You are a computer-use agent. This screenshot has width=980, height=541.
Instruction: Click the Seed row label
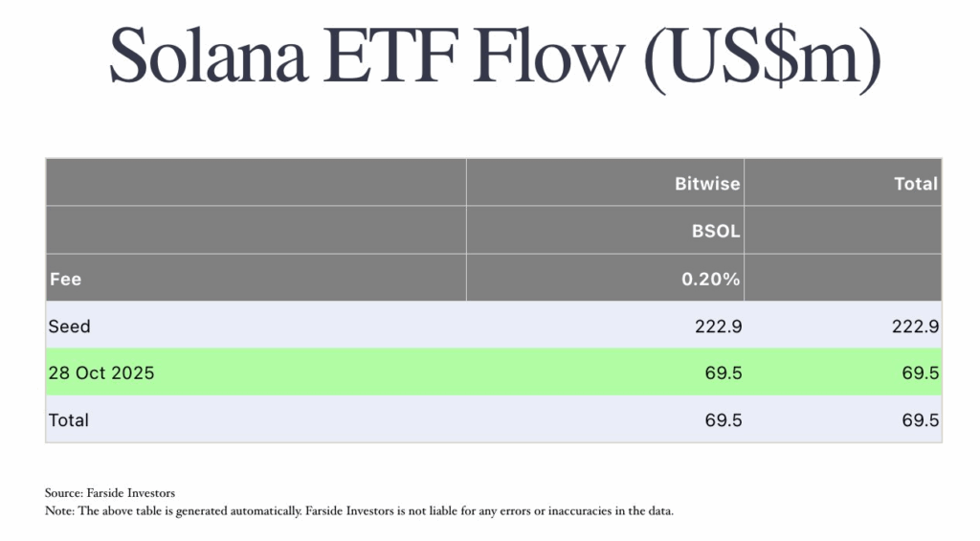click(70, 326)
